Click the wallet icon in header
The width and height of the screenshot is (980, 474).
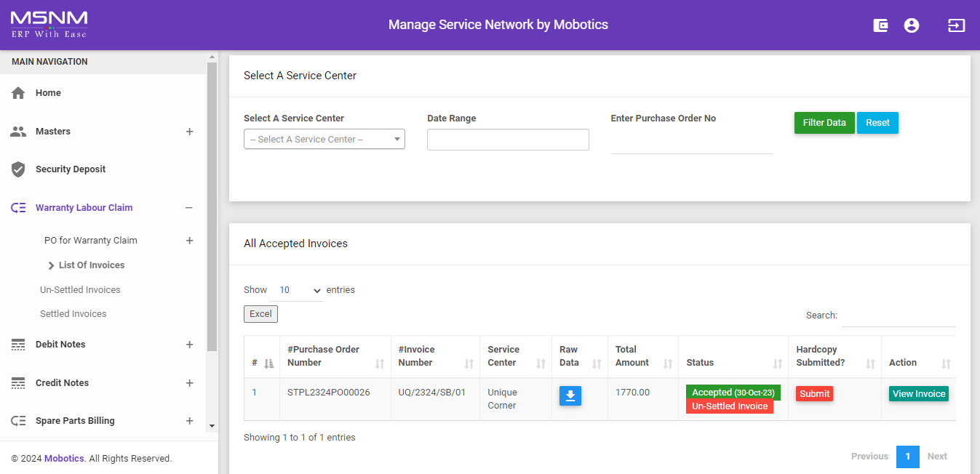[880, 25]
